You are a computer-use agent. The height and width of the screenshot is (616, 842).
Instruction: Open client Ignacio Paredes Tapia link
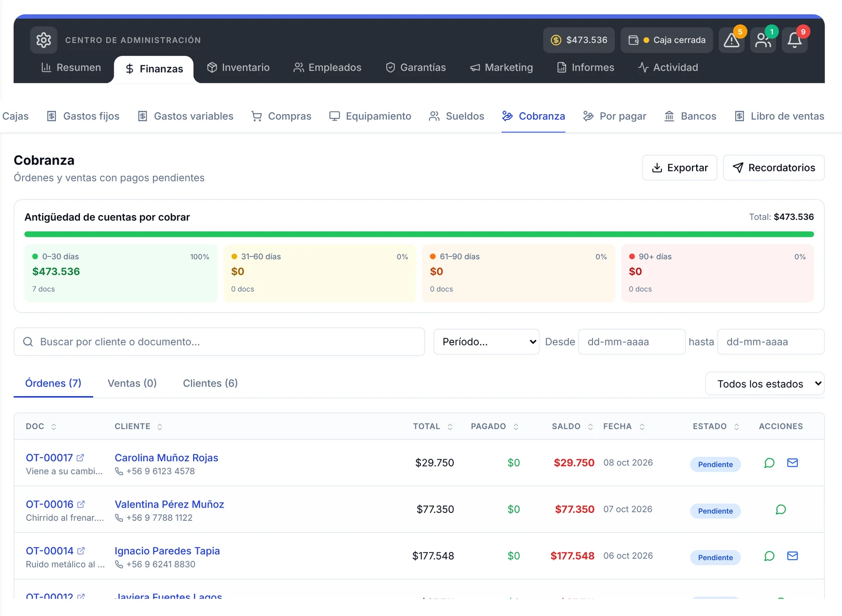point(167,551)
